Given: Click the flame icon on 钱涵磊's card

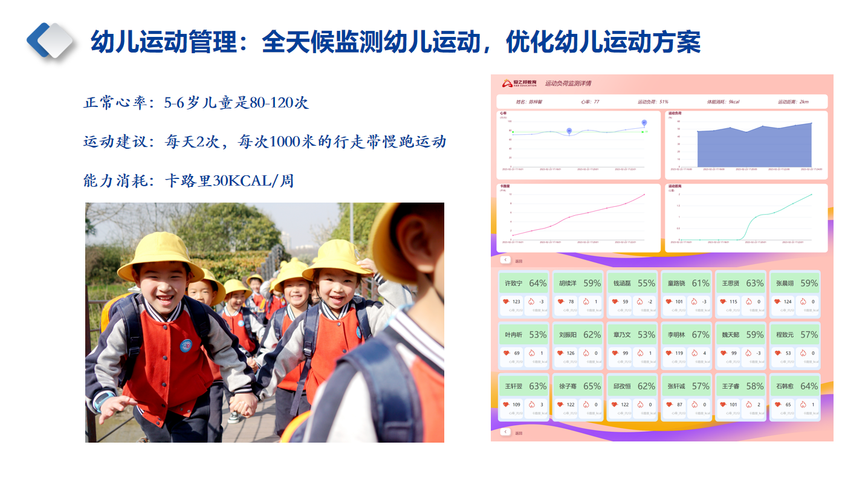Looking at the screenshot, I should click(x=641, y=301).
